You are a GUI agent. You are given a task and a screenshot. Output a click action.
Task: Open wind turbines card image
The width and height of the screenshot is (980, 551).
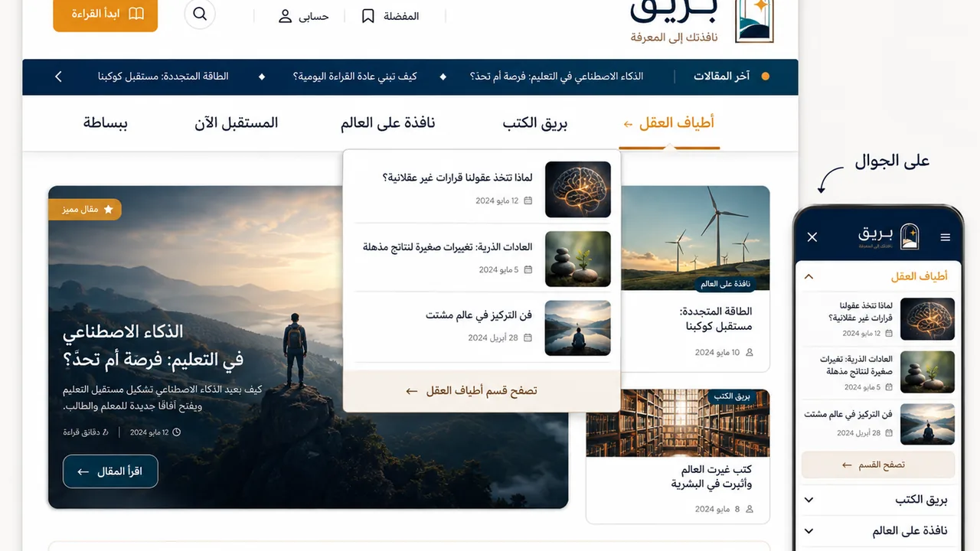coord(695,239)
